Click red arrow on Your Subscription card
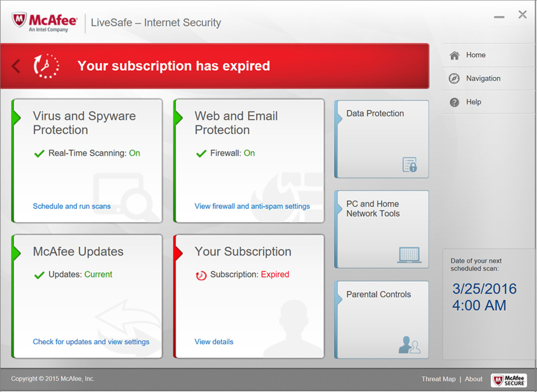This screenshot has width=537, height=392. point(178,253)
